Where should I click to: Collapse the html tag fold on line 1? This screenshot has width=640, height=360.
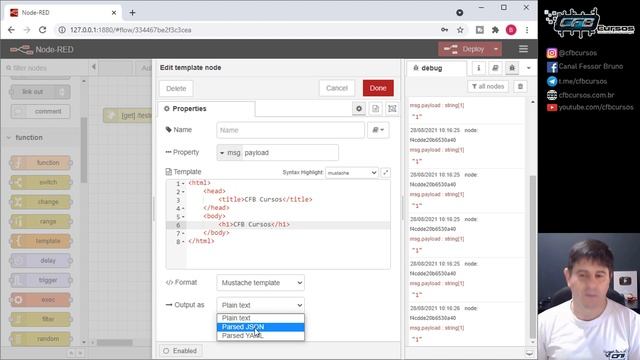point(183,184)
